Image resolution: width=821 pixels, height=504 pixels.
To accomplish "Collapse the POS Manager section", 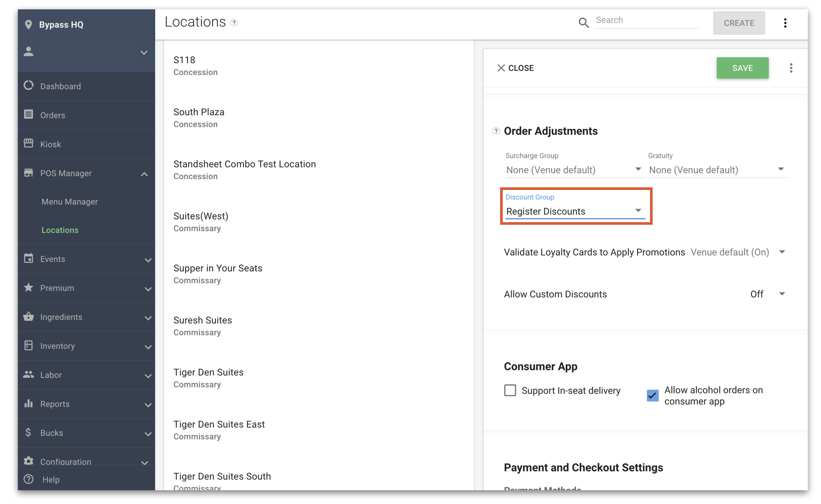I will pyautogui.click(x=144, y=174).
